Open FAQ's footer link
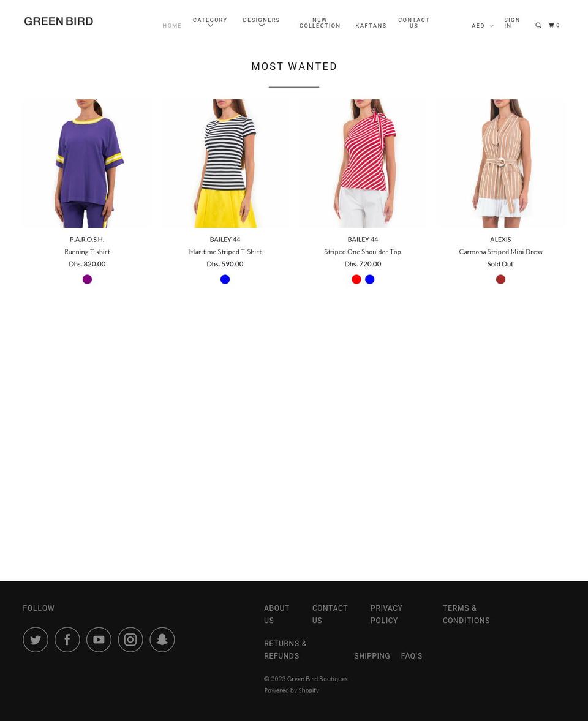 (x=412, y=655)
